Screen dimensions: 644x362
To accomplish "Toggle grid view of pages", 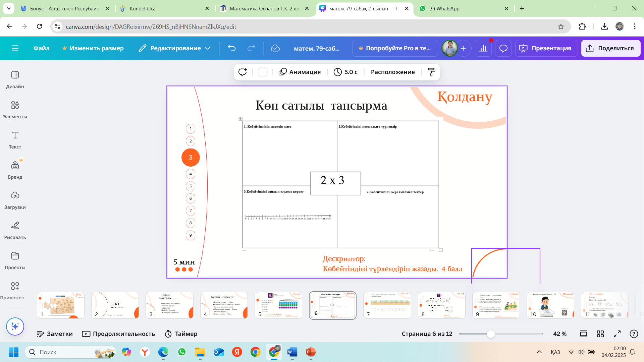I will coord(600,334).
